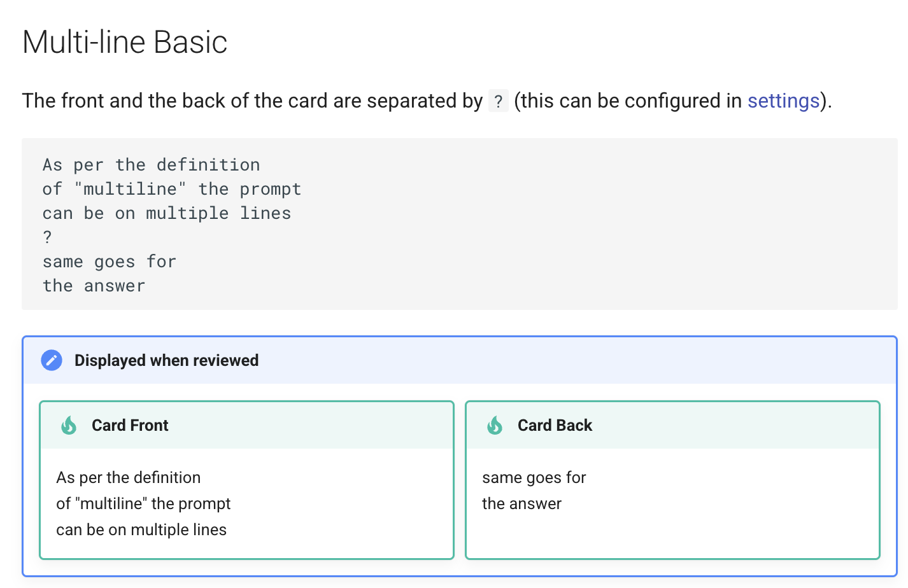Click code block line containing "multiline" the prompt
This screenshot has width=908, height=588.
click(172, 189)
